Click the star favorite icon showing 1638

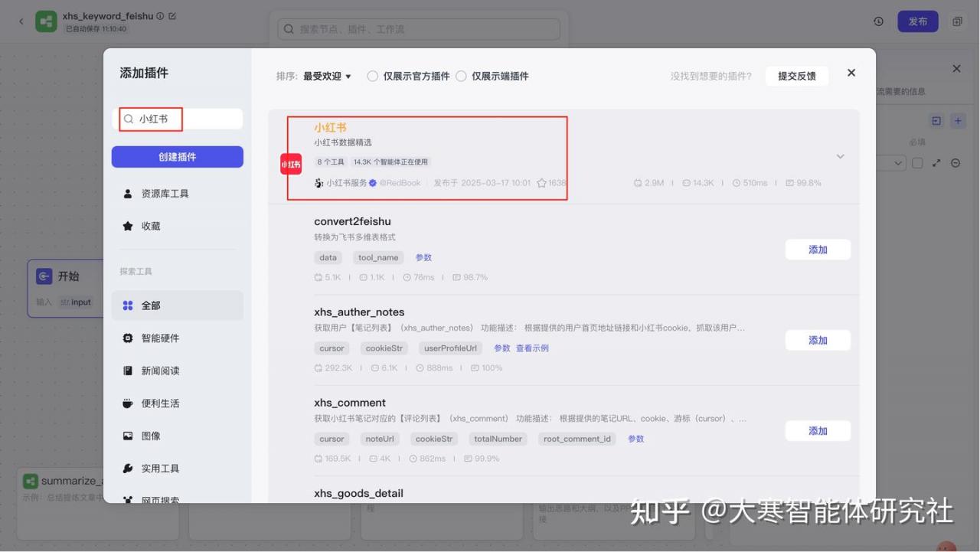[541, 183]
